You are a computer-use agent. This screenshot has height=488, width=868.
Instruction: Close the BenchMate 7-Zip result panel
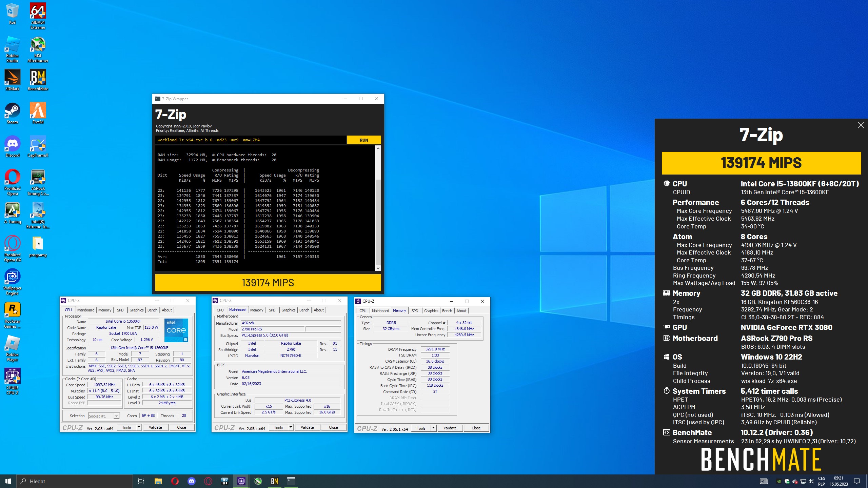pos(861,125)
